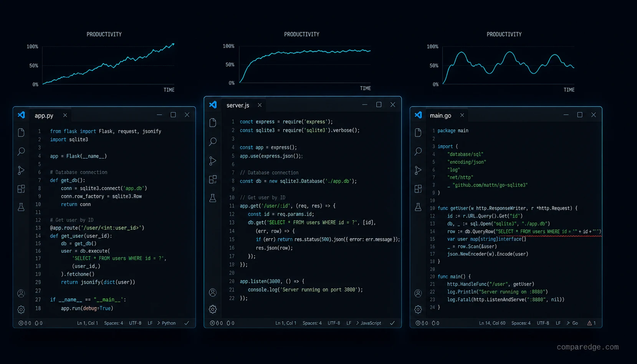The width and height of the screenshot is (637, 364).
Task: Open Extensions icon in app.py window
Action: (21, 189)
